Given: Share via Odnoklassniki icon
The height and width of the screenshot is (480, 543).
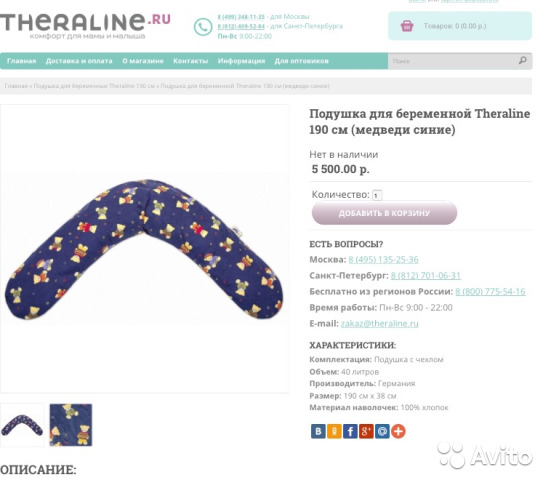Looking at the screenshot, I should click(334, 432).
